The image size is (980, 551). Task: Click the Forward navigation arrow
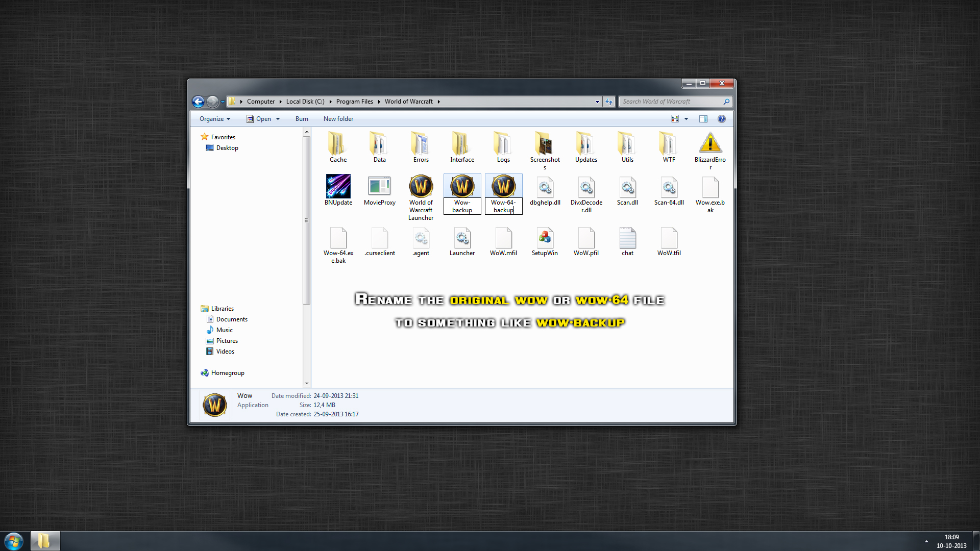212,102
